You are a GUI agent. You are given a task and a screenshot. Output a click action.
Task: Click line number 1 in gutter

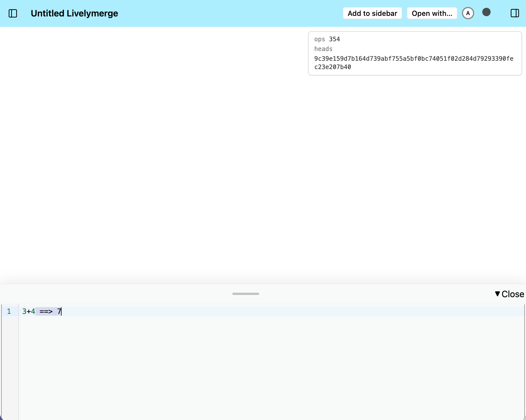pos(9,311)
